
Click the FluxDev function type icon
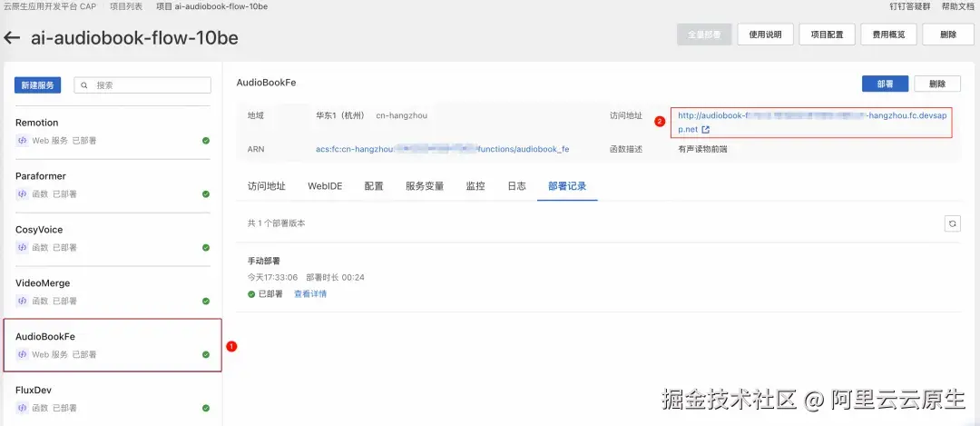coord(22,408)
